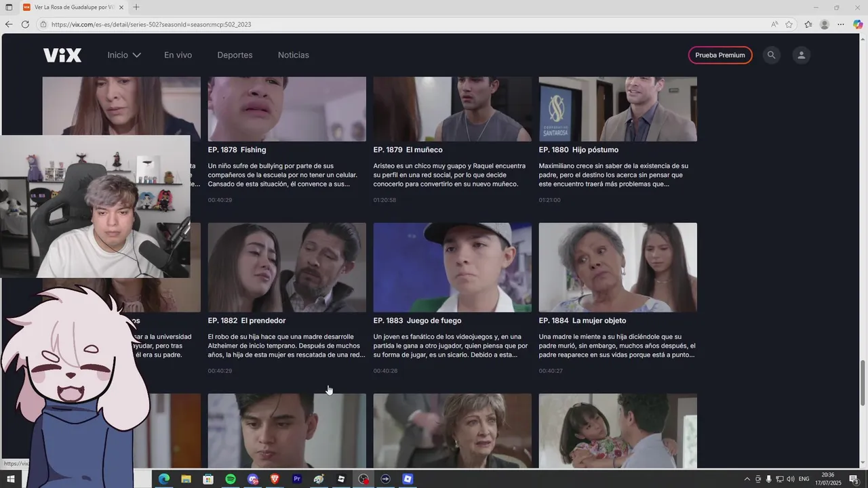Viewport: 868px width, 488px height.
Task: Open the Read aloud icon in address bar
Action: (774, 24)
